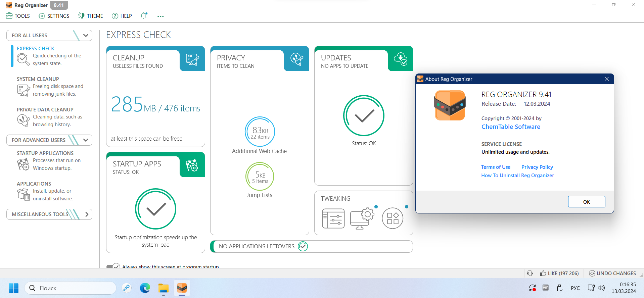
Task: Open the round grid tiles tweak icon
Action: [393, 218]
